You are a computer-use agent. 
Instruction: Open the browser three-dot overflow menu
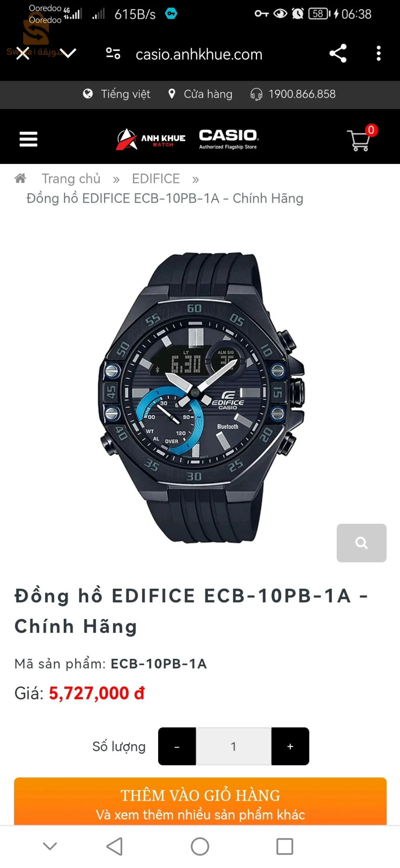[x=378, y=53]
